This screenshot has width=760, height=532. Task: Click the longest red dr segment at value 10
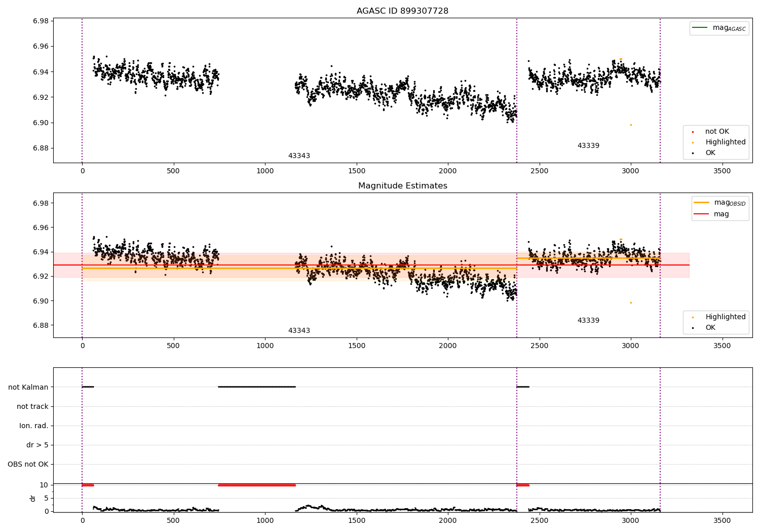(x=257, y=485)
